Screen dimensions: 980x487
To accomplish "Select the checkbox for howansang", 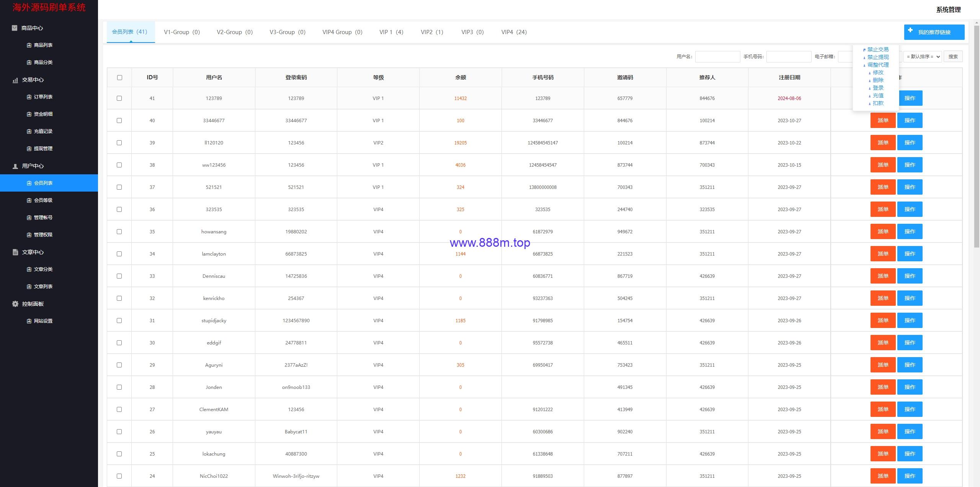I will 119,232.
